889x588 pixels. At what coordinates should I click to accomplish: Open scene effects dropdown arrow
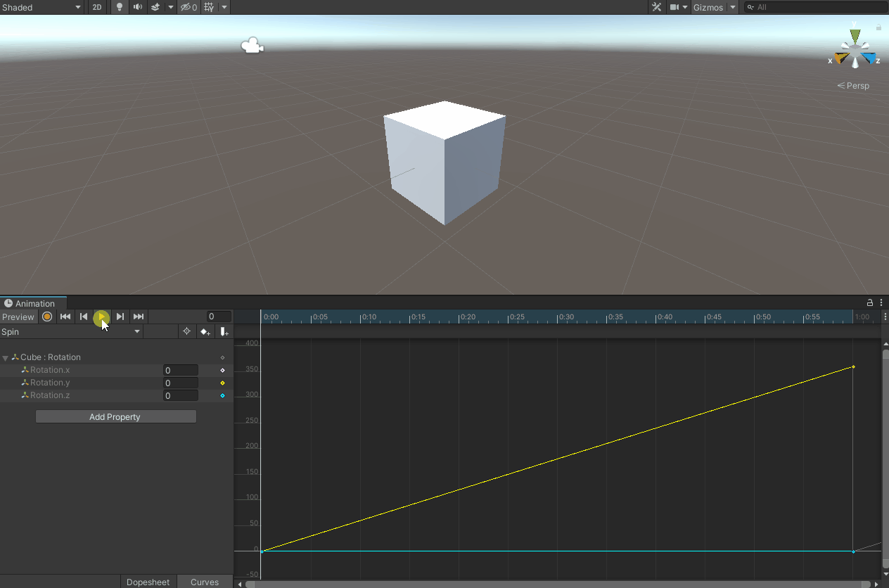click(x=171, y=7)
